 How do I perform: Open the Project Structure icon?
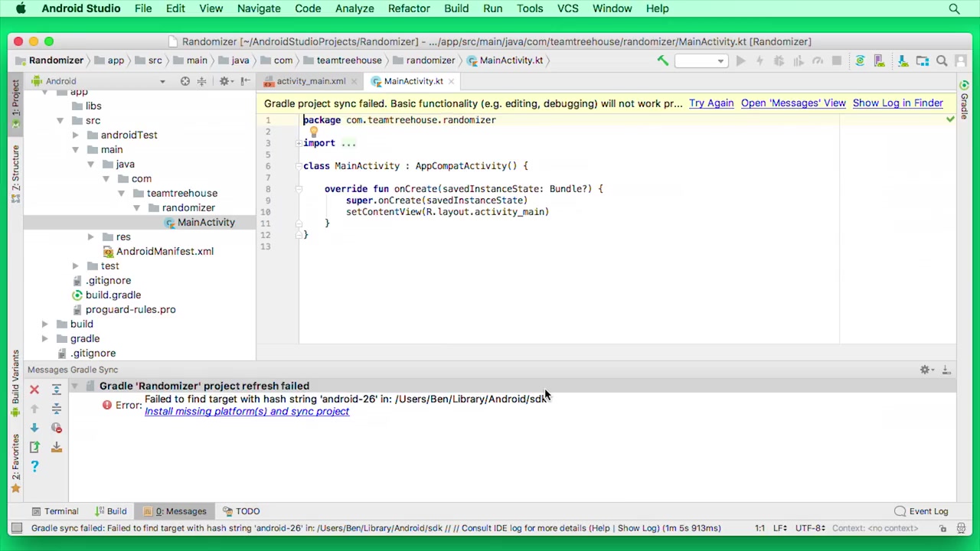coord(923,61)
